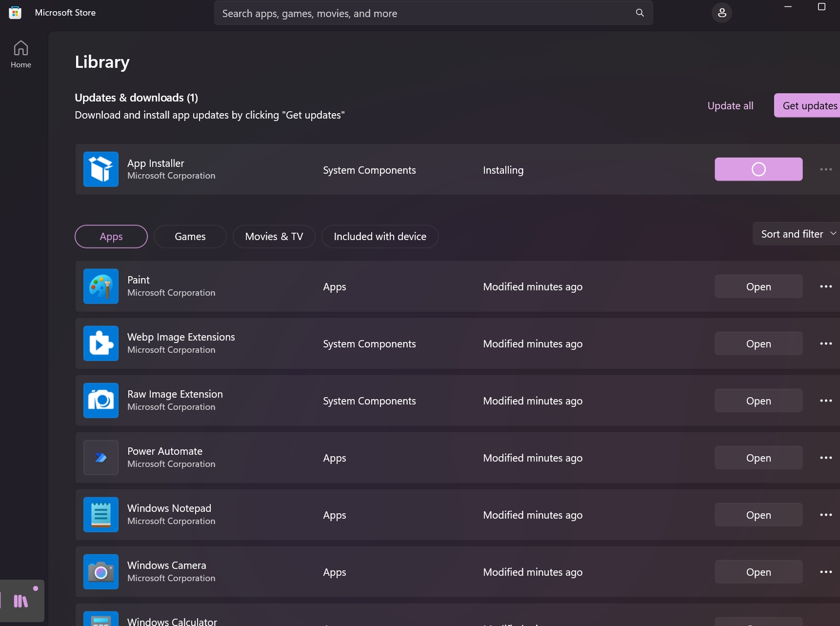840x626 pixels.
Task: Click the Windows Camera name
Action: click(167, 565)
